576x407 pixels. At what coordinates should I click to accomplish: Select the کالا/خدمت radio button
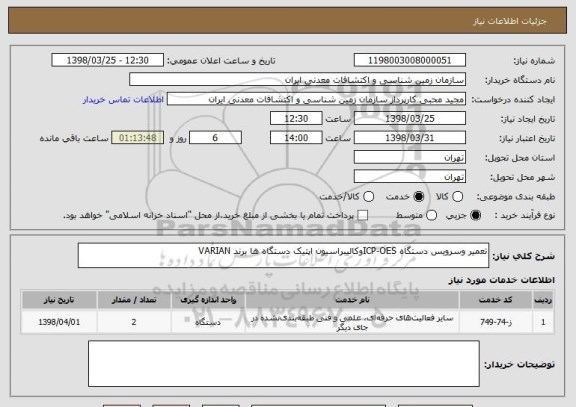click(368, 197)
